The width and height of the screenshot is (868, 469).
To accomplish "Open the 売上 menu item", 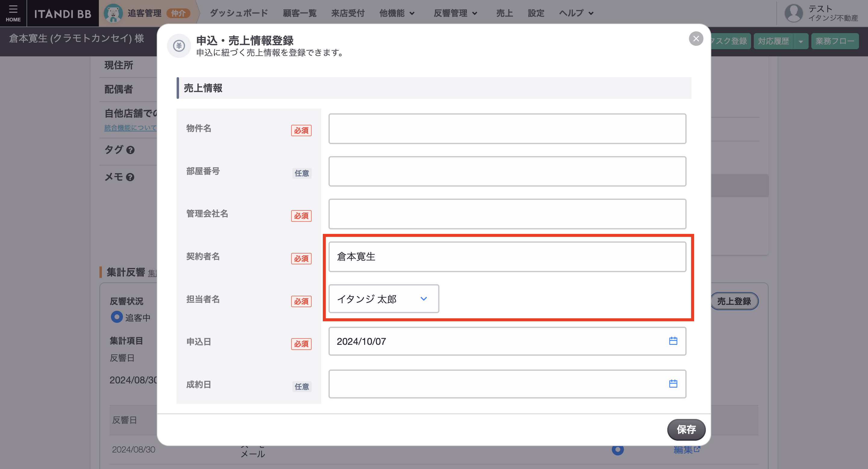I will [505, 14].
